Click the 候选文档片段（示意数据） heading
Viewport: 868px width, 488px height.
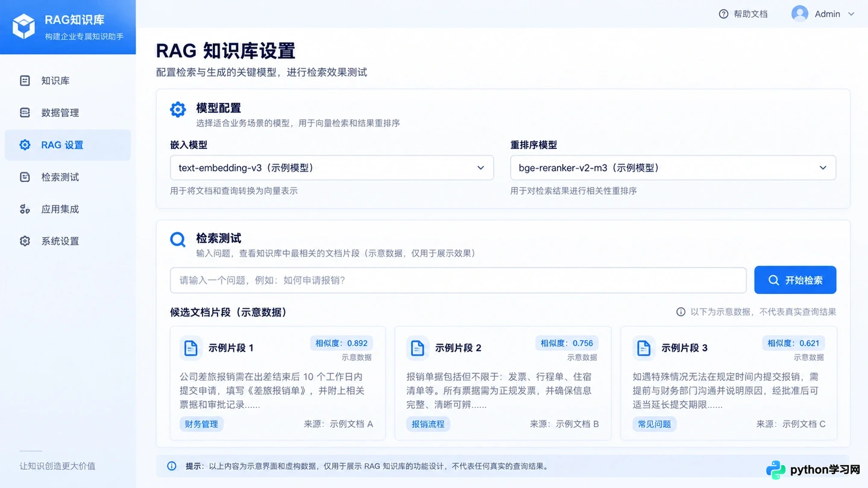230,312
